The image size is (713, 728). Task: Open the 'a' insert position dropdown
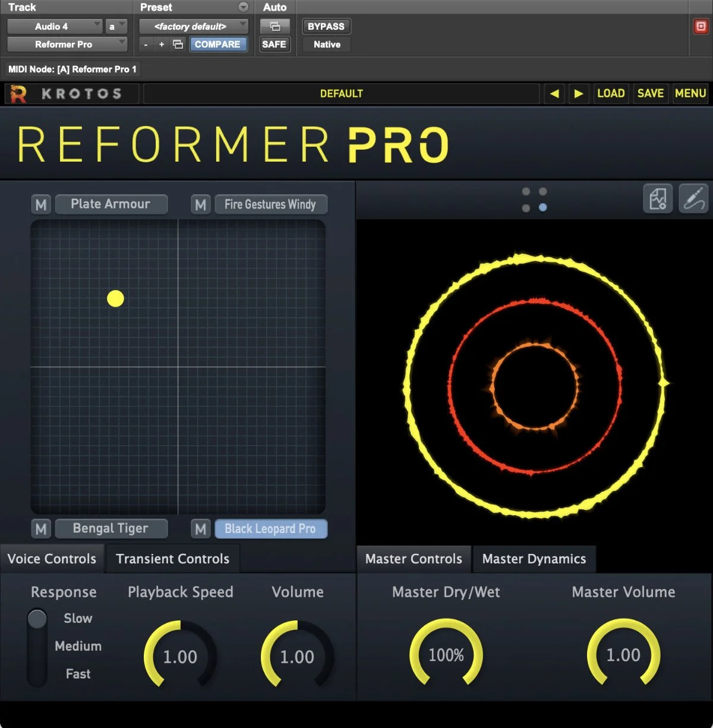[116, 26]
